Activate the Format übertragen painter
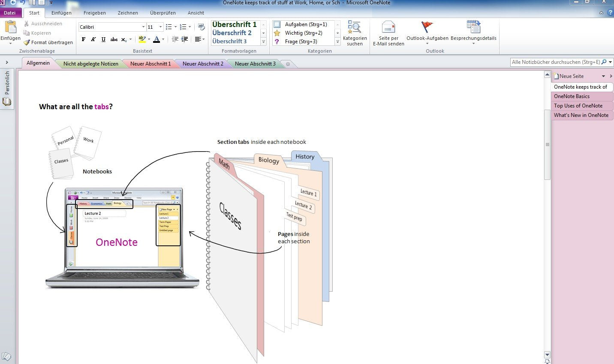Image resolution: width=614 pixels, height=364 pixels. pyautogui.click(x=48, y=42)
